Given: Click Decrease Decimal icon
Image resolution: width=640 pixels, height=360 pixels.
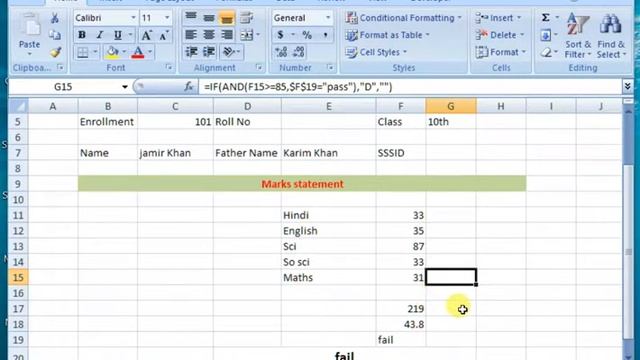Looking at the screenshot, I should click(x=299, y=52).
